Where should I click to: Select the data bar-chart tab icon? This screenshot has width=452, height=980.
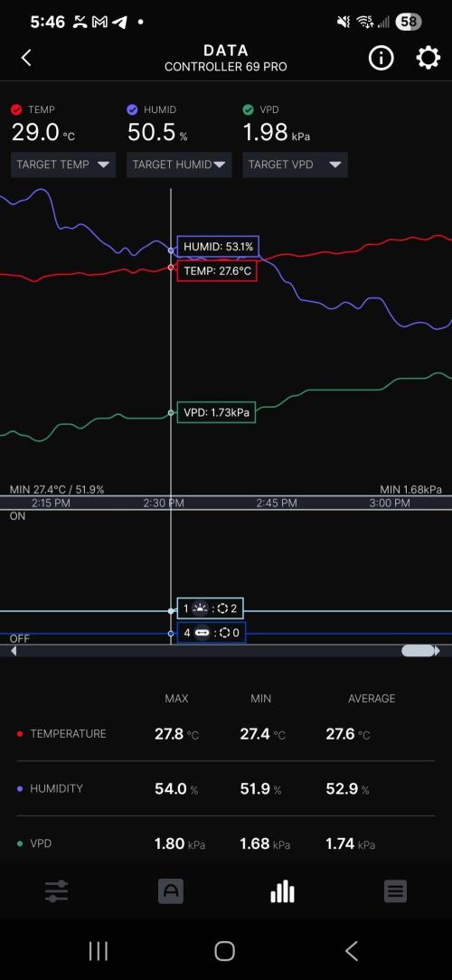coord(282,891)
